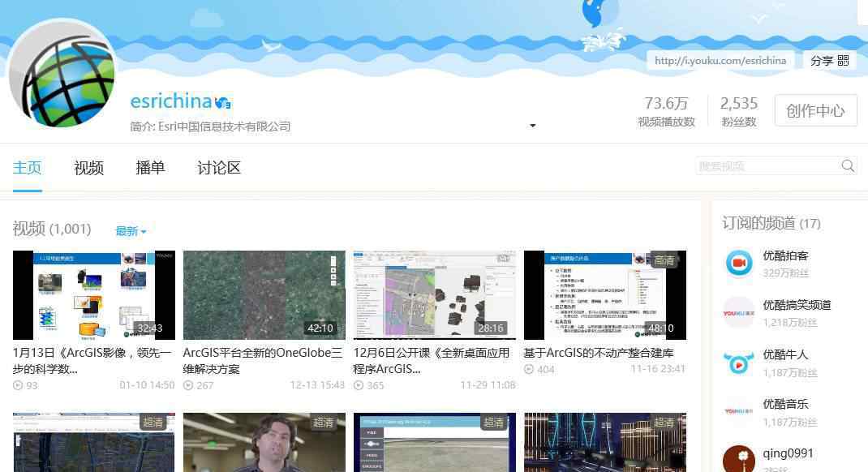868x472 pixels.
Task: Open the 优酷牛人 channel avatar icon
Action: pyautogui.click(x=739, y=363)
